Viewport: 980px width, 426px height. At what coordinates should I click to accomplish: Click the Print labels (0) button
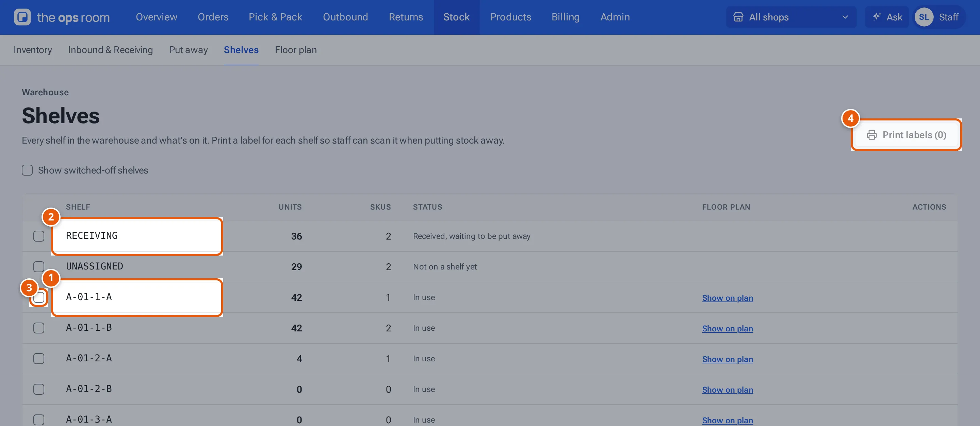[x=906, y=135]
